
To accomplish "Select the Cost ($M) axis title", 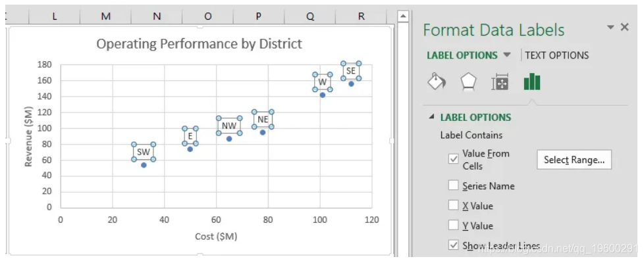I will pos(216,237).
